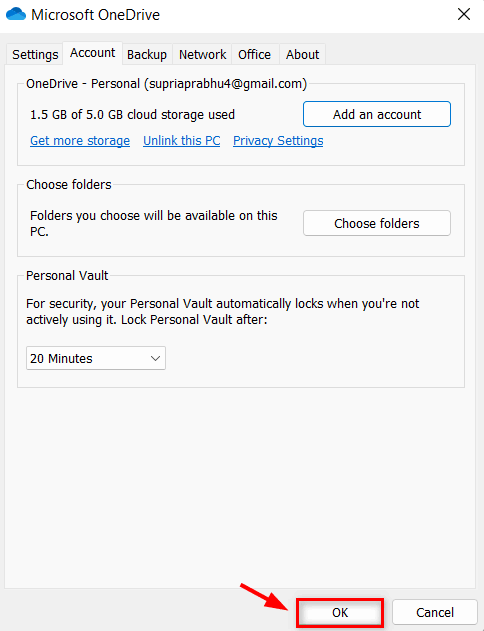The width and height of the screenshot is (484, 631).
Task: Open the Backup tab
Action: click(147, 54)
